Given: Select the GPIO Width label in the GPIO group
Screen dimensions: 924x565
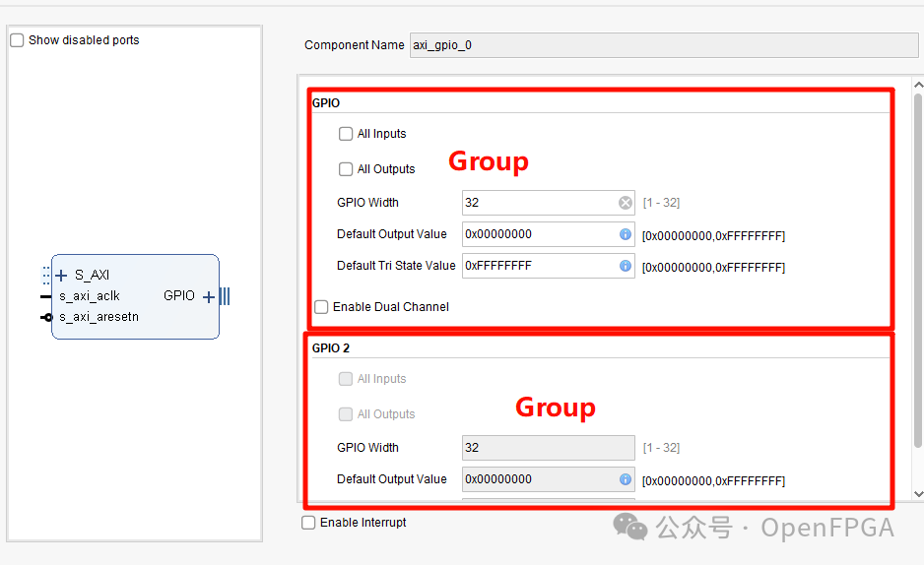Looking at the screenshot, I should pos(367,203).
